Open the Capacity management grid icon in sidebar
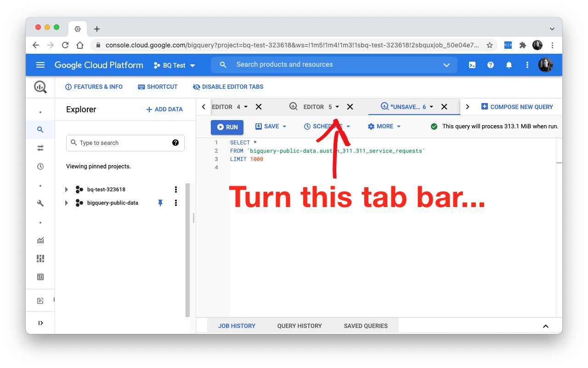The height and width of the screenshot is (368, 588). click(x=40, y=259)
